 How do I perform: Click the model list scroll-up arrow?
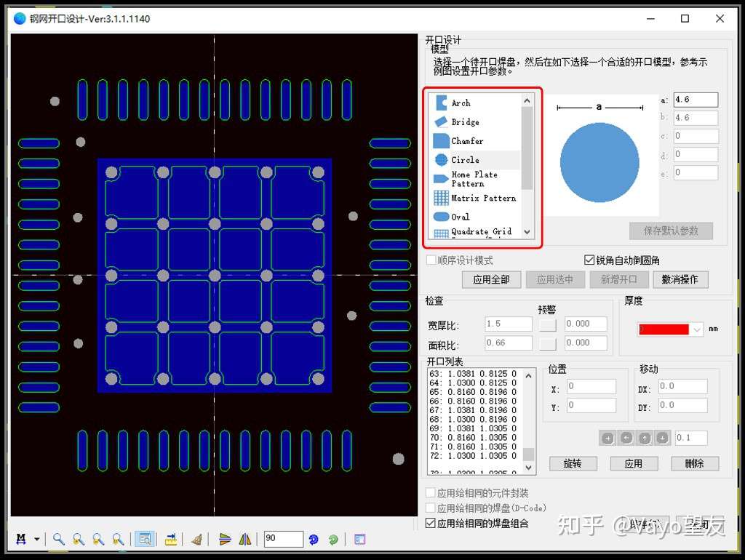[x=527, y=100]
